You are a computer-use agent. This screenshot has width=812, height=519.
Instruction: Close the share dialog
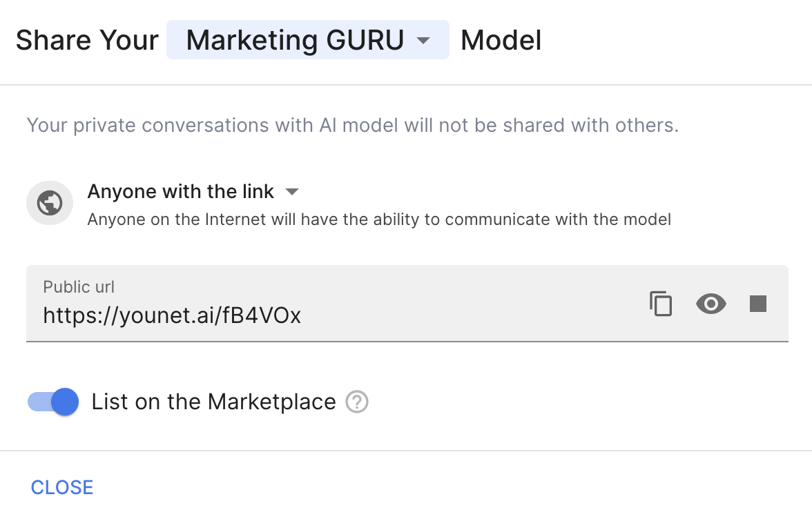[62, 487]
